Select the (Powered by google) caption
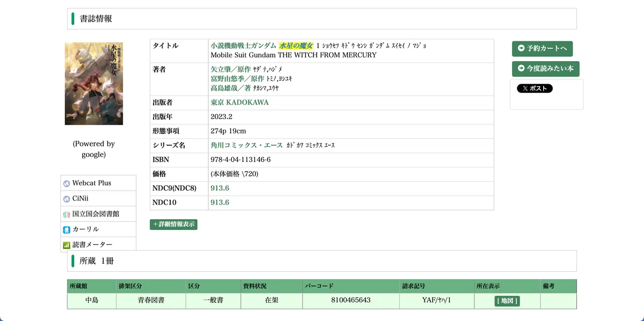 click(x=94, y=149)
